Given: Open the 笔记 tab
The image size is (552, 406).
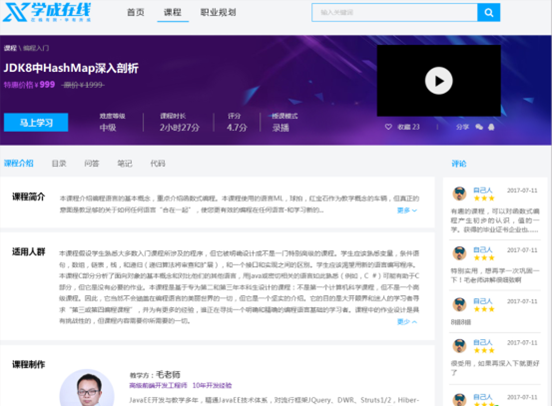Looking at the screenshot, I should [x=125, y=163].
